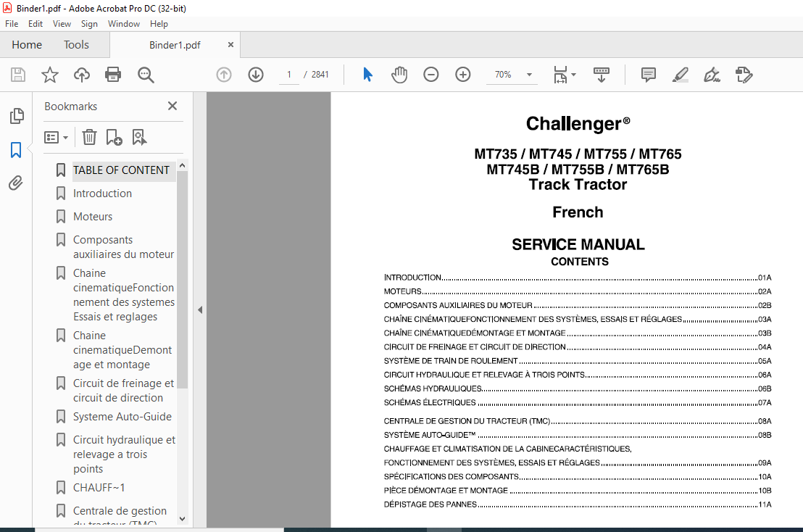Open Page Thumbnails side panel
This screenshot has height=532, width=803.
(x=17, y=116)
